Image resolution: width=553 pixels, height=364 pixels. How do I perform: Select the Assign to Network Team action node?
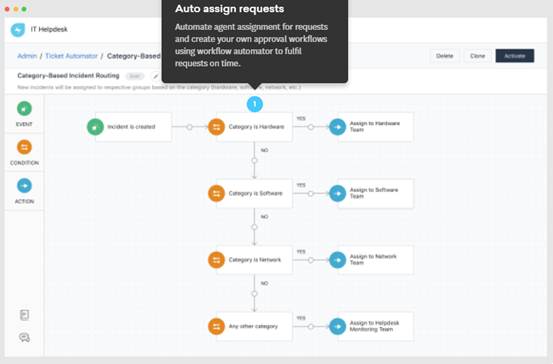click(x=371, y=260)
